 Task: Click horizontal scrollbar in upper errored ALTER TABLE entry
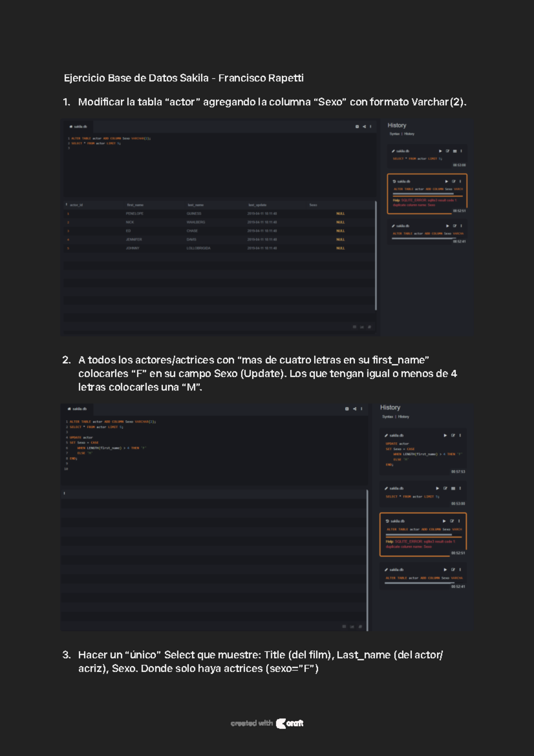[423, 194]
